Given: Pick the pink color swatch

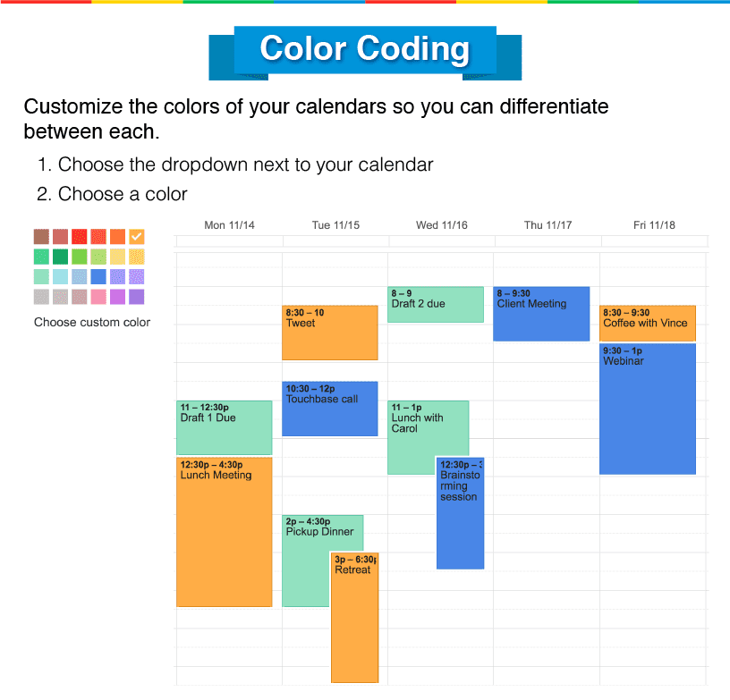Looking at the screenshot, I should tap(98, 297).
